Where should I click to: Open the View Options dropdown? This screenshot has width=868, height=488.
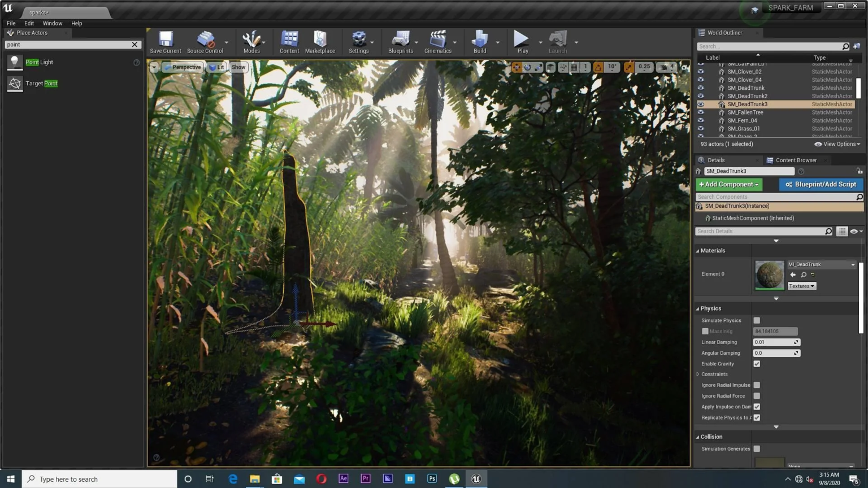[x=837, y=144]
